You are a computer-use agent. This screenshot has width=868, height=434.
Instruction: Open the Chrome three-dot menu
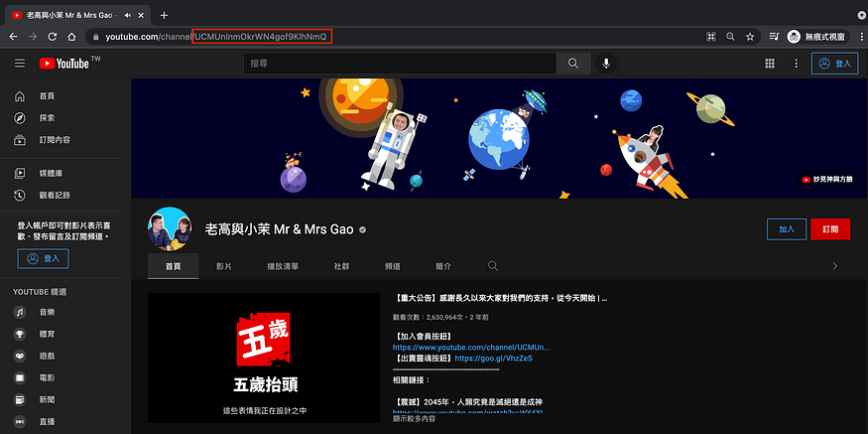point(861,37)
